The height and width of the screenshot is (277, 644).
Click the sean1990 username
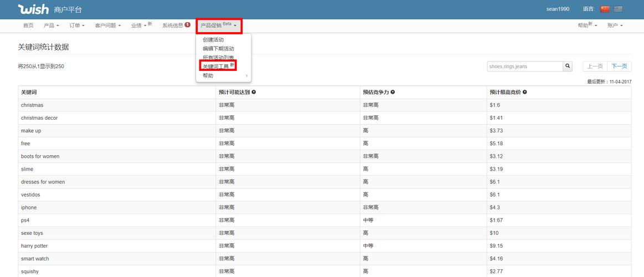coord(558,9)
